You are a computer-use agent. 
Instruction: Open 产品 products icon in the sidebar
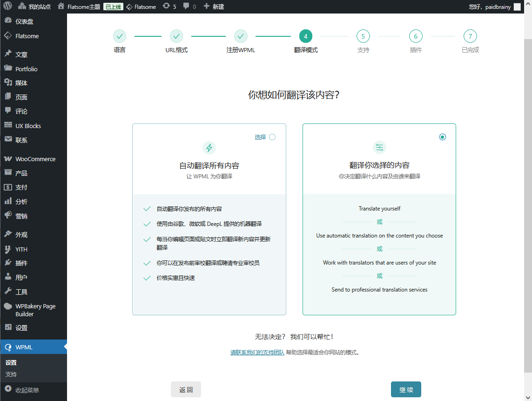[8, 172]
